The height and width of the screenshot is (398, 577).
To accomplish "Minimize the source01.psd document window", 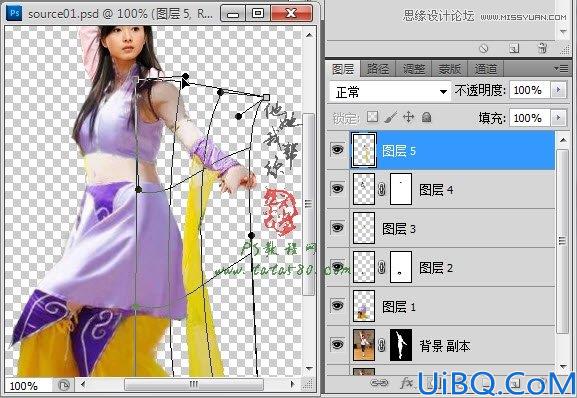I will (x=233, y=14).
